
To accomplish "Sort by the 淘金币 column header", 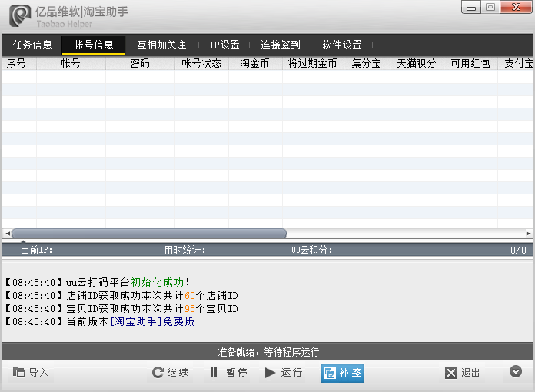I will (255, 64).
